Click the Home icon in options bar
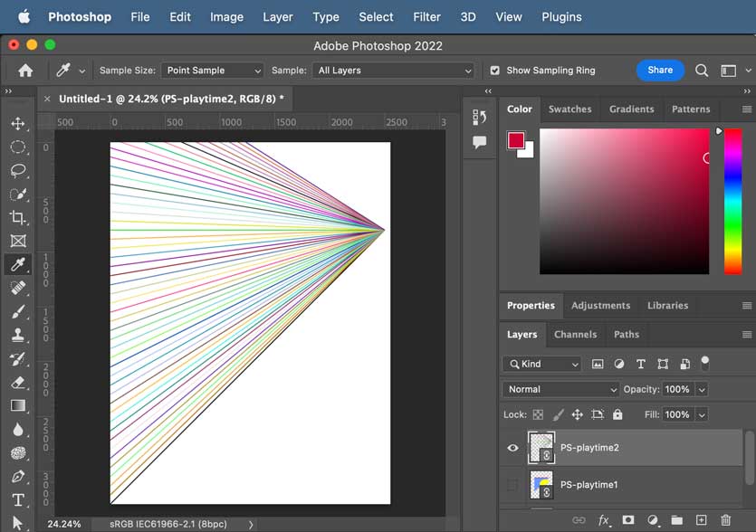Image resolution: width=756 pixels, height=532 pixels. [x=25, y=71]
